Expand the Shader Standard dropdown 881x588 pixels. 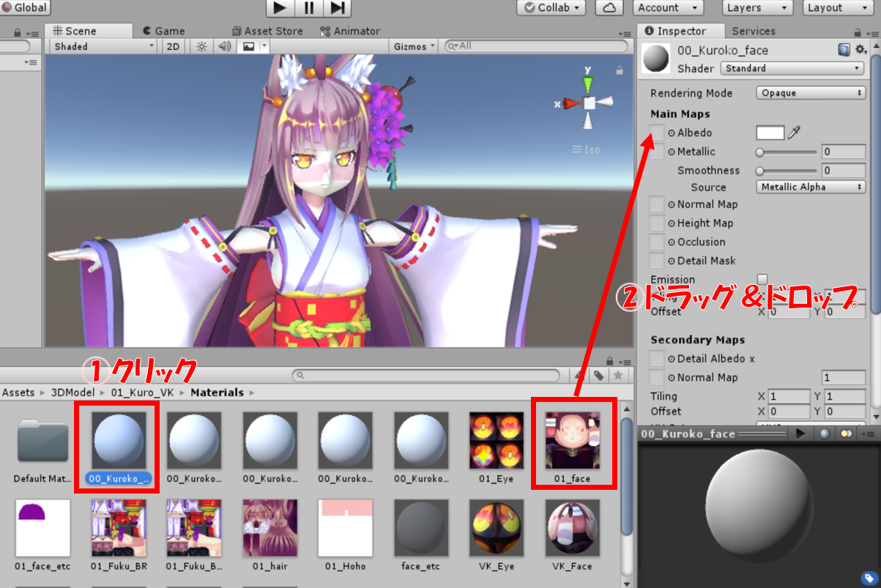tap(792, 68)
